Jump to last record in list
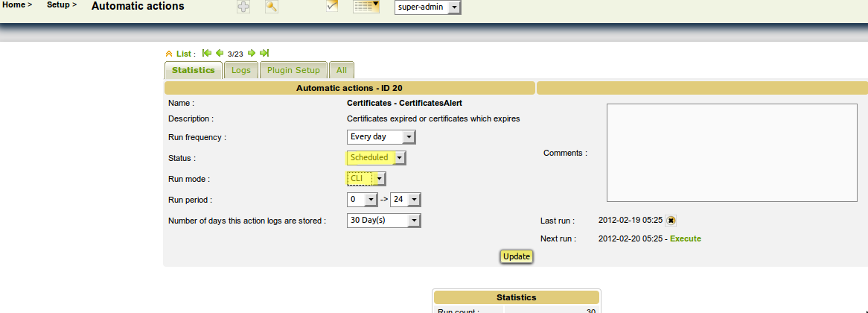 pyautogui.click(x=264, y=53)
